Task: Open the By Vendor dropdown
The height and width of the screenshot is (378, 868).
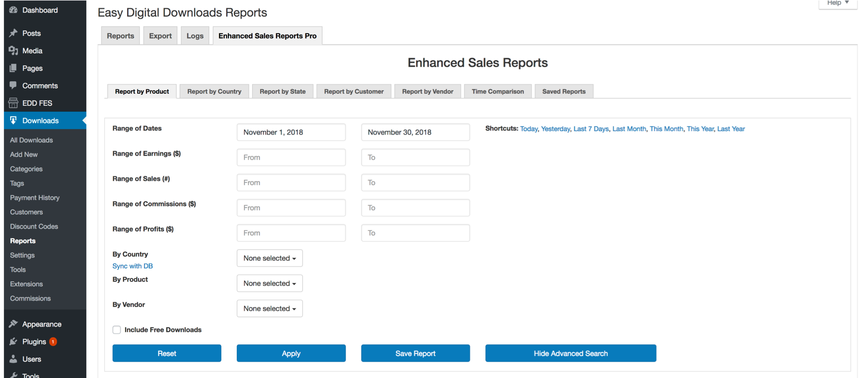Action: point(270,308)
